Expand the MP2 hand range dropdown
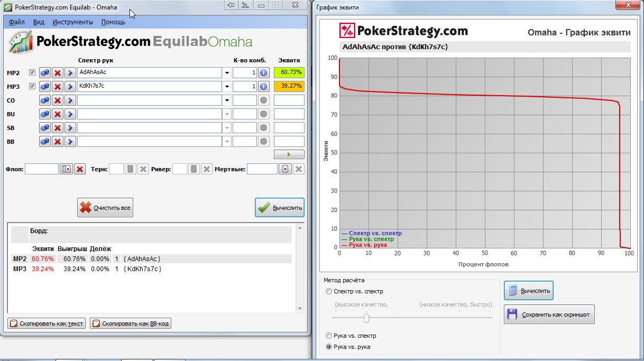 pos(227,72)
